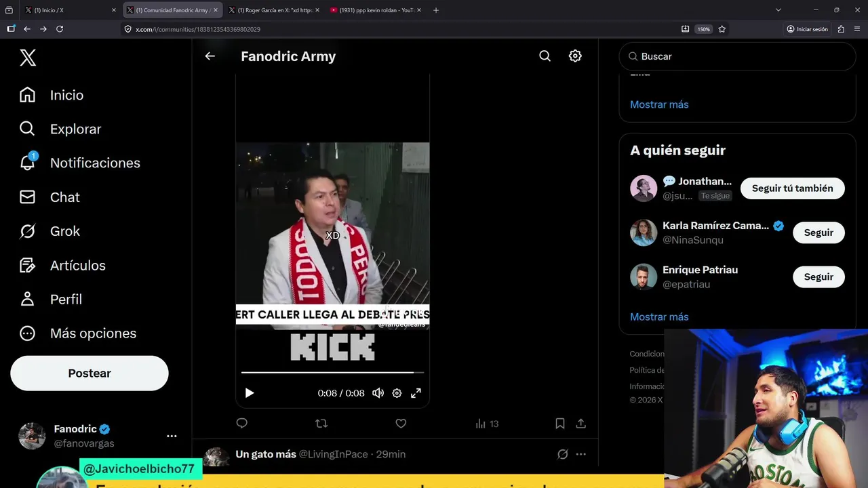Image resolution: width=868 pixels, height=488 pixels.
Task: Open Un gato más profile name
Action: 266,454
